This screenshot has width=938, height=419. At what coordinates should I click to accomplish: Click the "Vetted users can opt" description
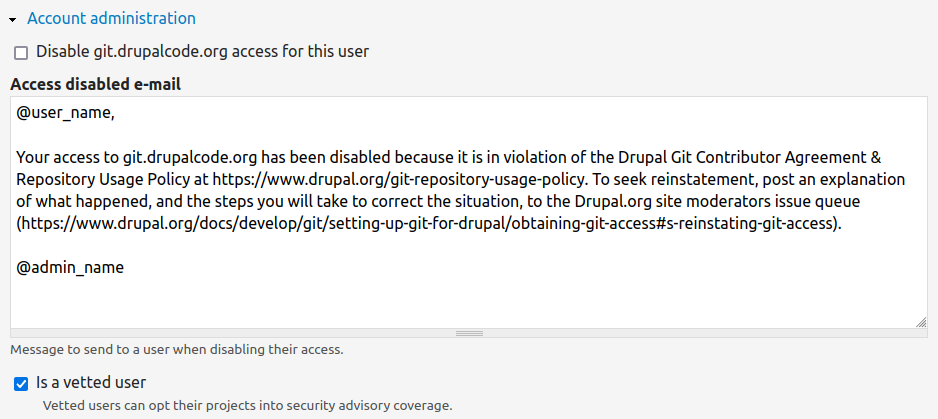pos(247,406)
